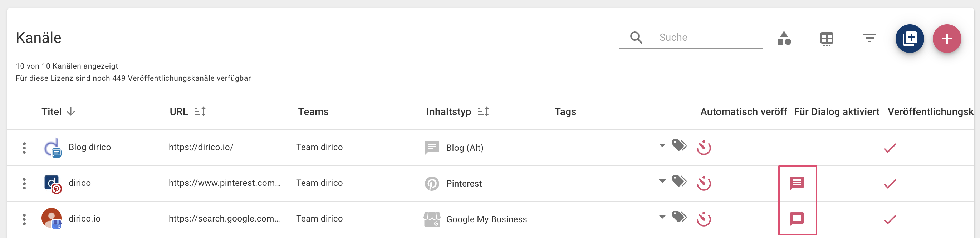Sort by Titel column header
Image resolution: width=980 pixels, height=238 pixels.
(x=52, y=112)
